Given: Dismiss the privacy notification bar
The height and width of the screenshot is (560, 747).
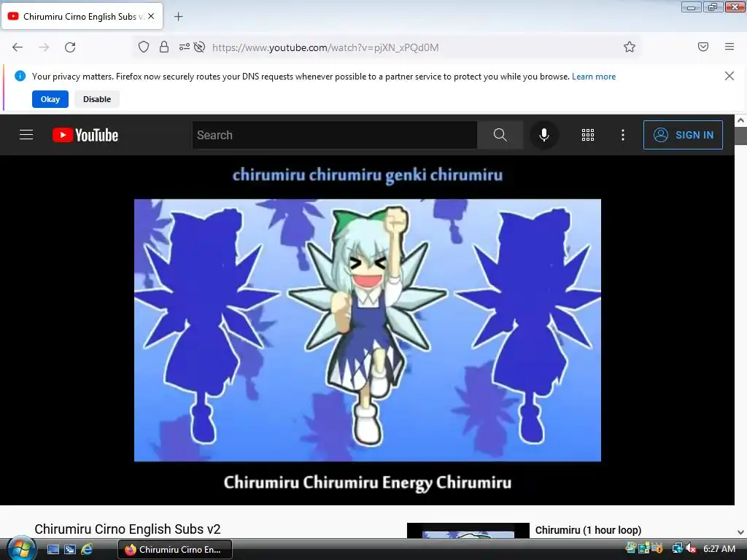Looking at the screenshot, I should [729, 76].
